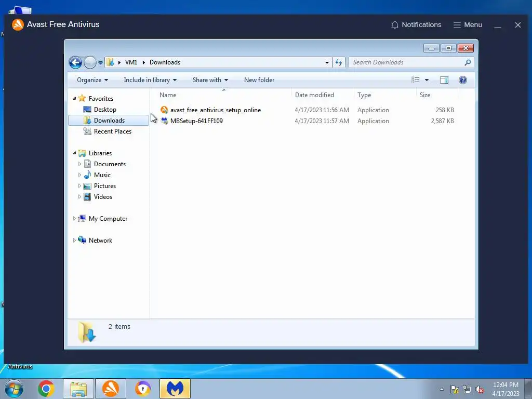Select Libraries in the navigation pane
The height and width of the screenshot is (399, 532).
tap(100, 153)
